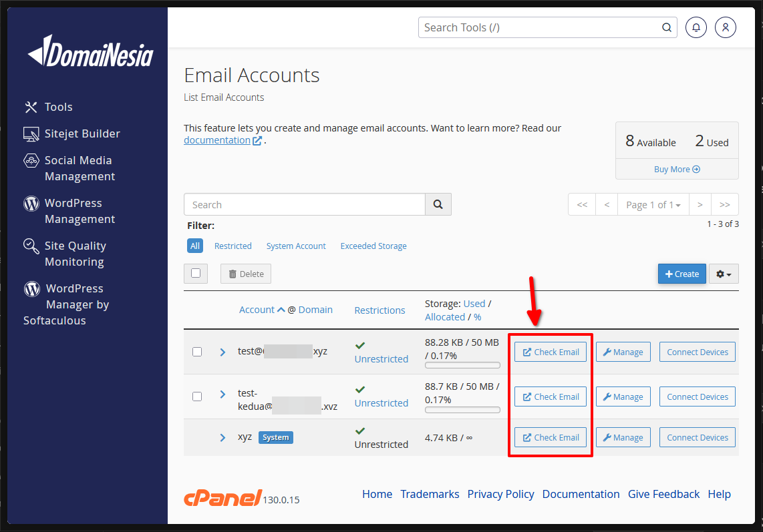The width and height of the screenshot is (763, 532).
Task: Click the storage usage bar for test@
Action: point(462,365)
